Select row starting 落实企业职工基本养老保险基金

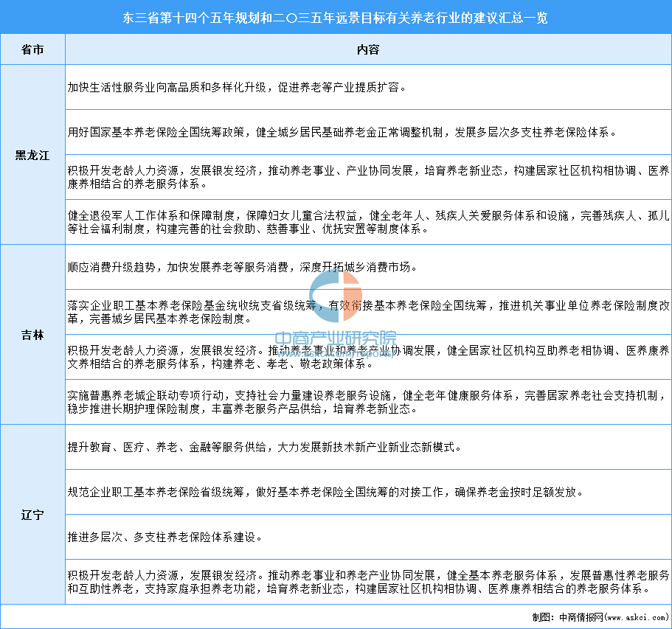(x=368, y=313)
